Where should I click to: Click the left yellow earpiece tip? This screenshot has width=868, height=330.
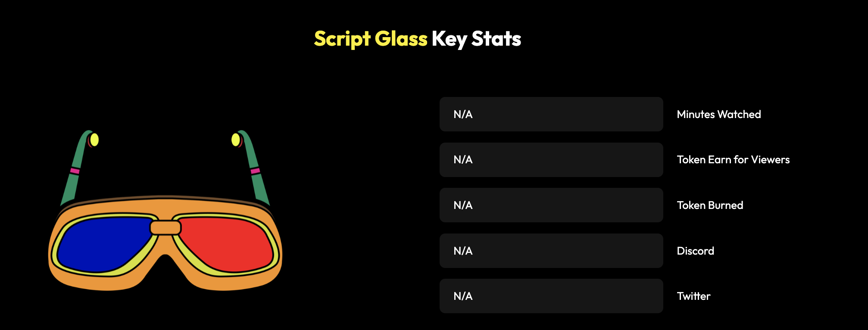[x=94, y=140]
